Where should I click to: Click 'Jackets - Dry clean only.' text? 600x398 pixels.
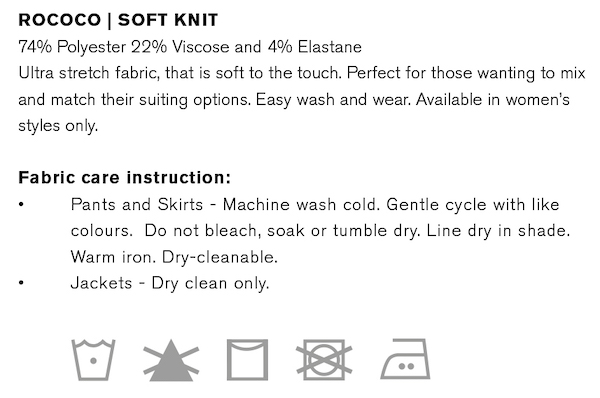click(170, 284)
